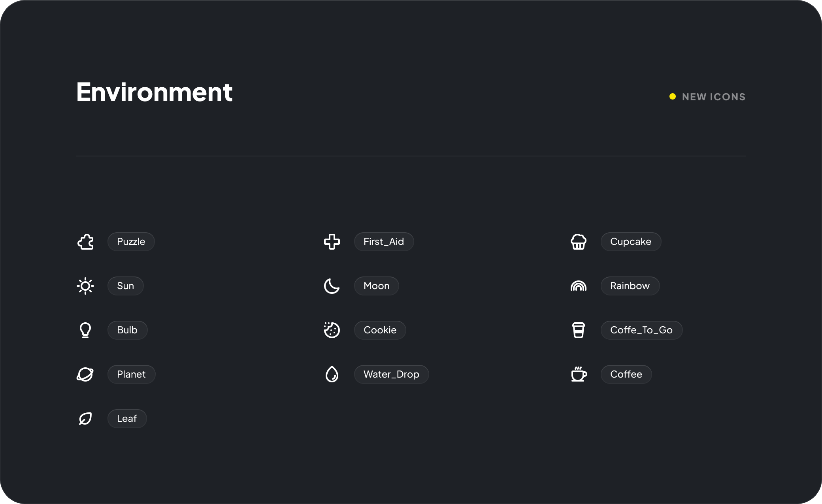
Task: Select the ringed planet icon
Action: [85, 374]
